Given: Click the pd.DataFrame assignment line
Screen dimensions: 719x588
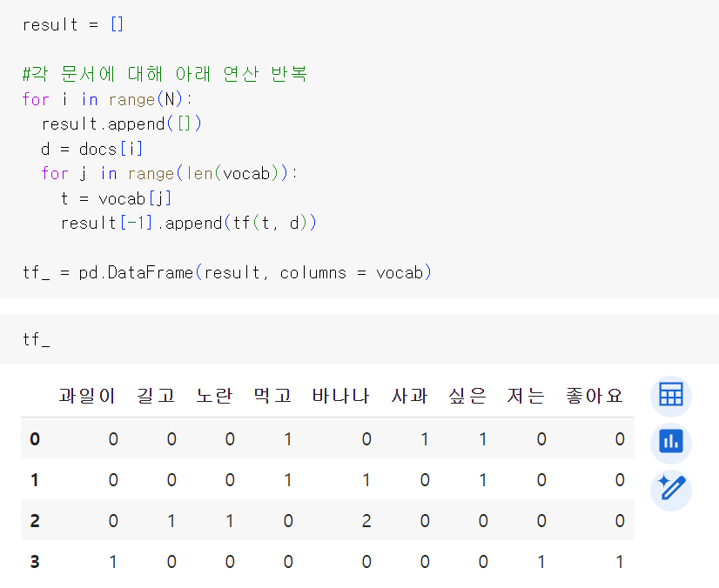Looking at the screenshot, I should (227, 272).
